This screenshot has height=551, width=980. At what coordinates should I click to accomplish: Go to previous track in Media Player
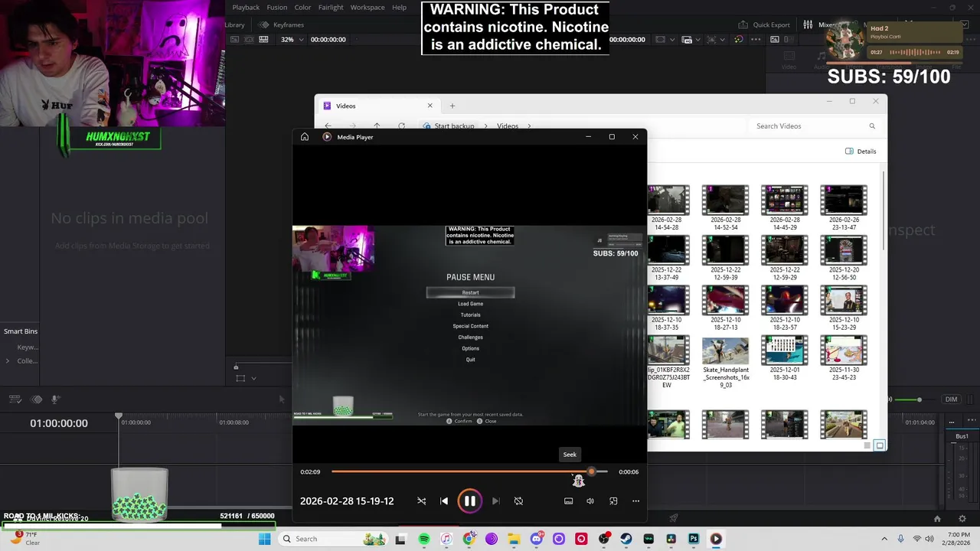click(x=444, y=501)
